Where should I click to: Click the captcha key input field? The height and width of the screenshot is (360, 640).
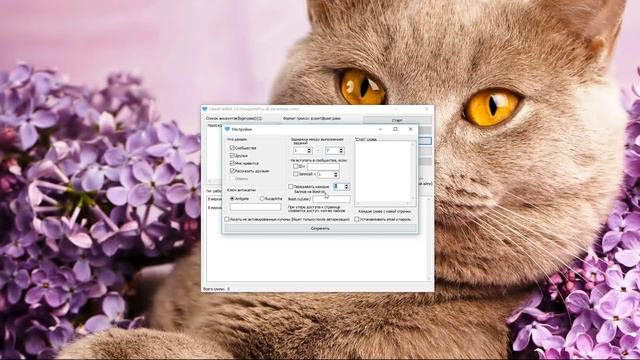coord(255,207)
